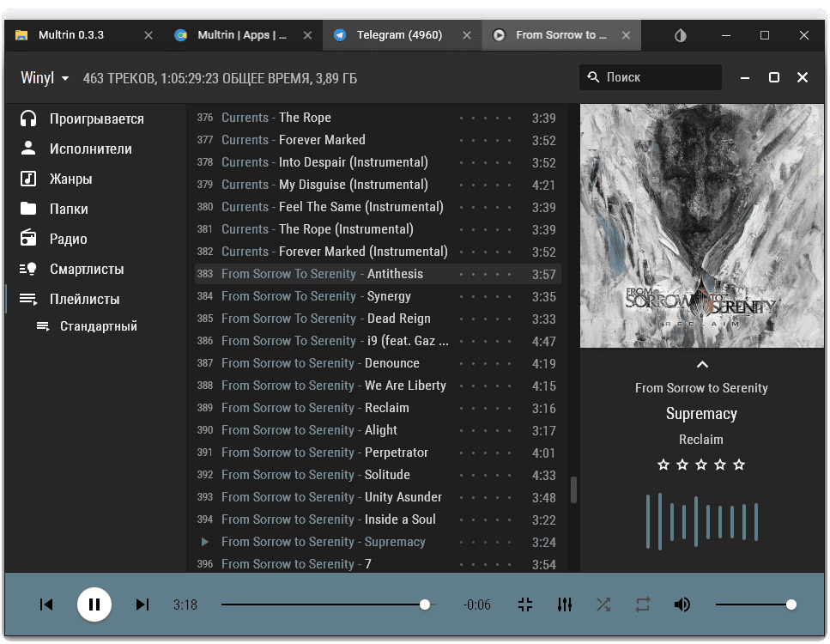Skip to the next track
830x644 pixels.
click(x=142, y=605)
